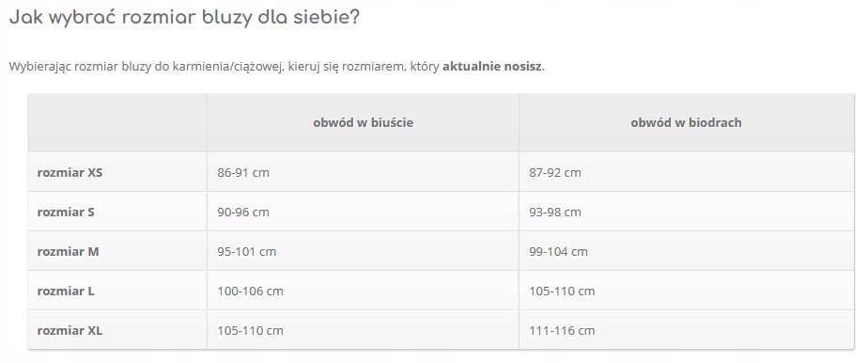
Task: Click the 'rozmiar S' row label
Action: tap(66, 212)
